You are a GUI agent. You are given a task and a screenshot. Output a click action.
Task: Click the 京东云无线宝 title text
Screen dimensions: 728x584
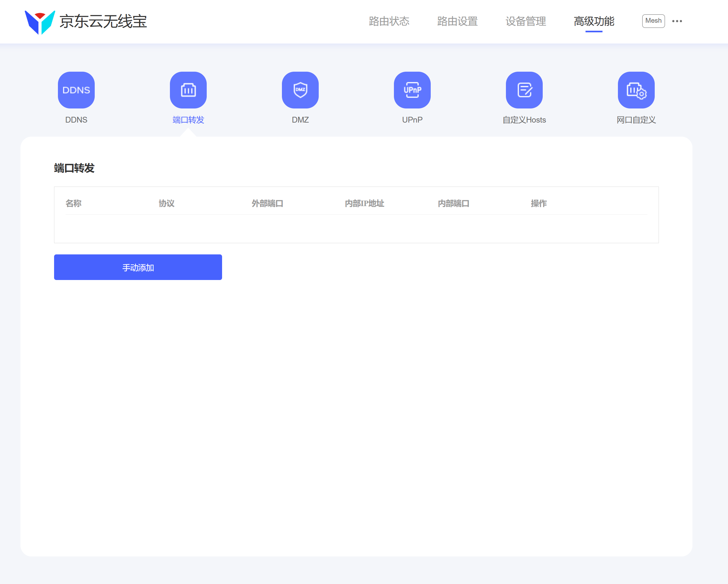pos(103,22)
